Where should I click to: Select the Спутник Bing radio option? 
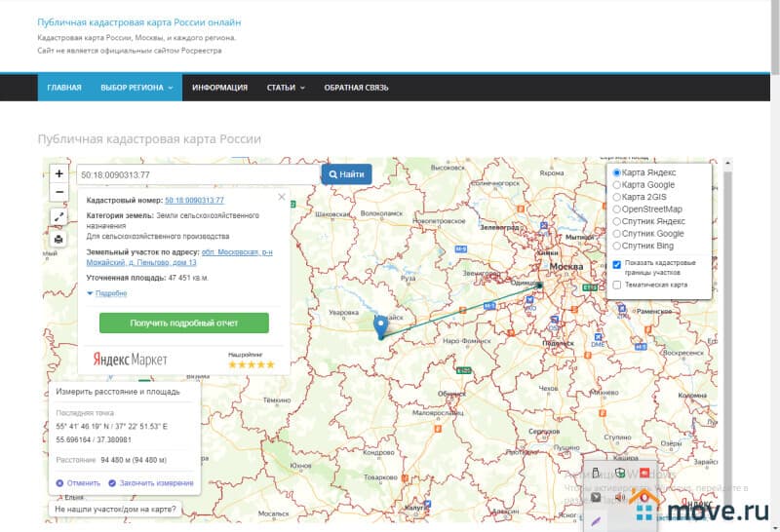coord(617,246)
